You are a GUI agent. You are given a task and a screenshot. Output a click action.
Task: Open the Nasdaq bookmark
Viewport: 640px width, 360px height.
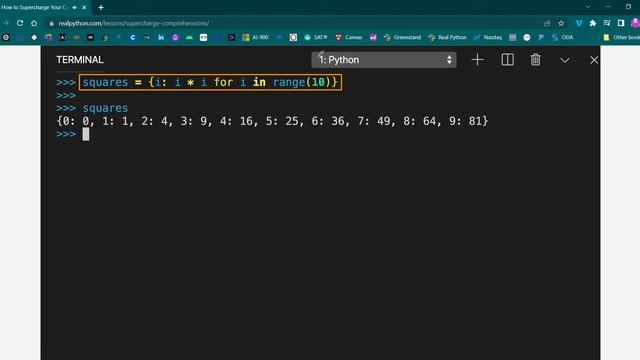[x=488, y=37]
